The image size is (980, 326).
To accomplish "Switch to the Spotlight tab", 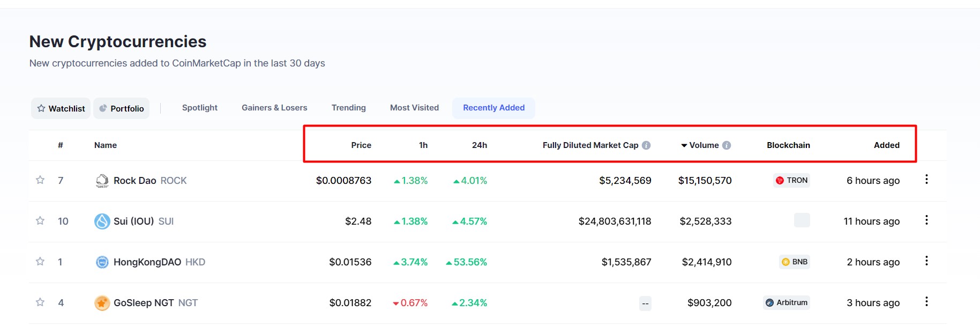I will 200,108.
